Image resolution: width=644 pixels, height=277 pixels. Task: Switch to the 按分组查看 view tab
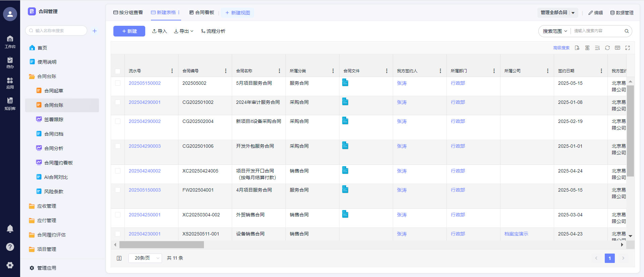(128, 13)
